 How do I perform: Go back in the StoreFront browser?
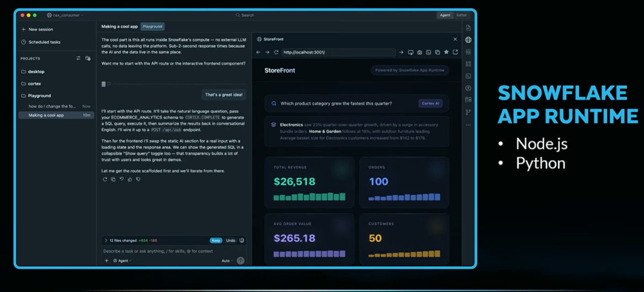258,53
